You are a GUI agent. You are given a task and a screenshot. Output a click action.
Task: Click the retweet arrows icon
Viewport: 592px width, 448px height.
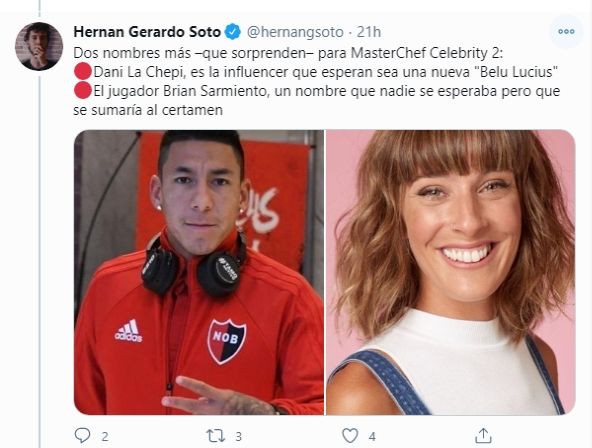216,436
